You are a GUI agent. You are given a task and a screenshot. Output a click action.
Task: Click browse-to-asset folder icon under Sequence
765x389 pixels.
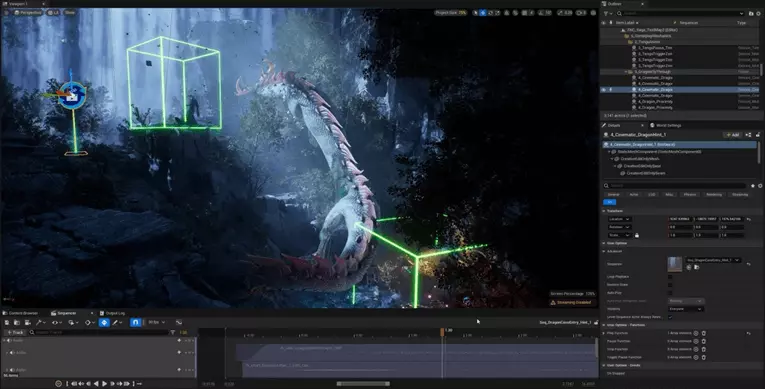pyautogui.click(x=696, y=267)
